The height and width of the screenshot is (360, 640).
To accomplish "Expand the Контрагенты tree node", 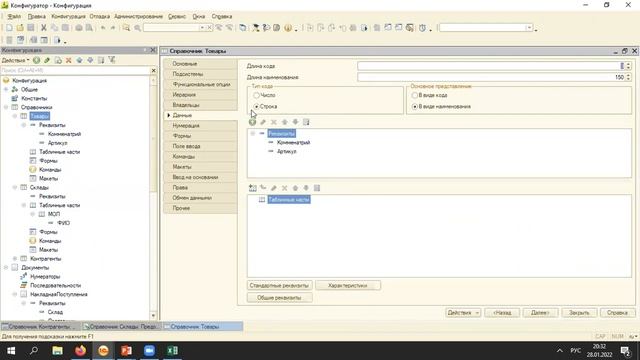I will click(15, 259).
